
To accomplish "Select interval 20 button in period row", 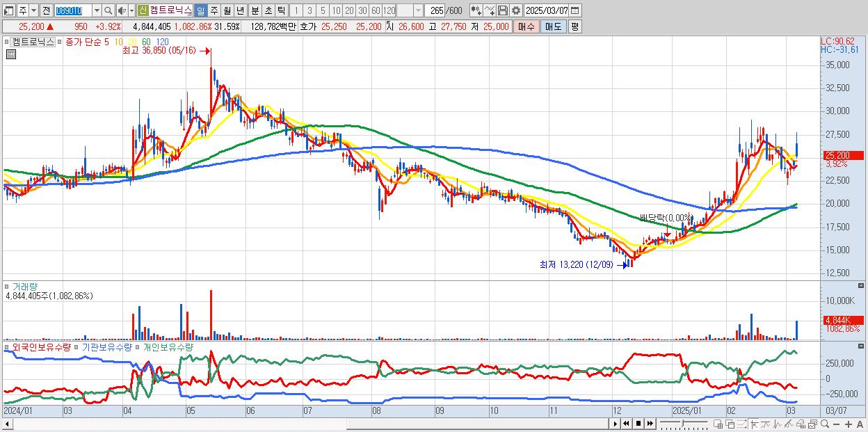I will coord(349,10).
